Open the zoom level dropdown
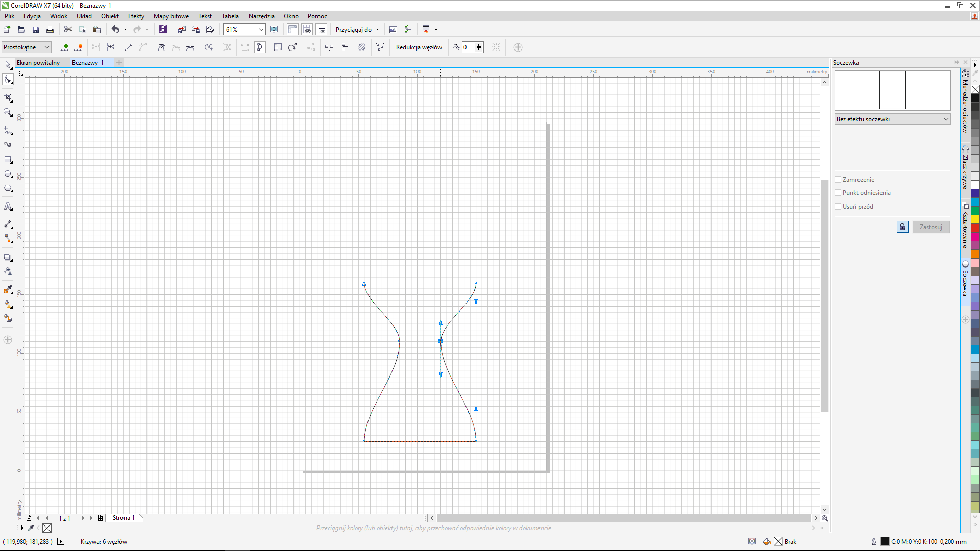 (261, 30)
